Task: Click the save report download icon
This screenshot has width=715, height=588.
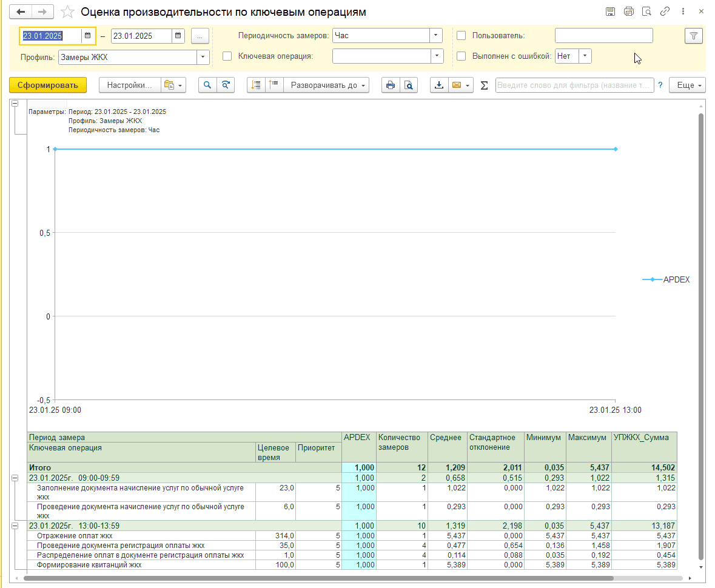Action: click(x=439, y=85)
